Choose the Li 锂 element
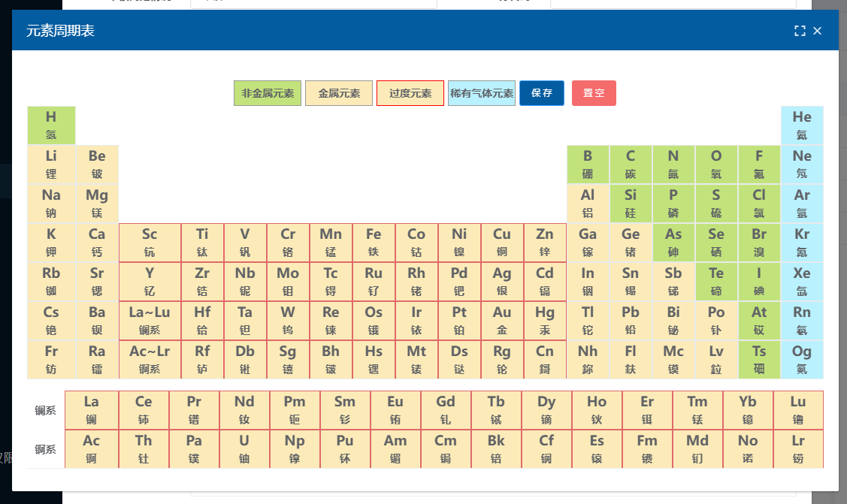847x504 pixels. (x=51, y=164)
